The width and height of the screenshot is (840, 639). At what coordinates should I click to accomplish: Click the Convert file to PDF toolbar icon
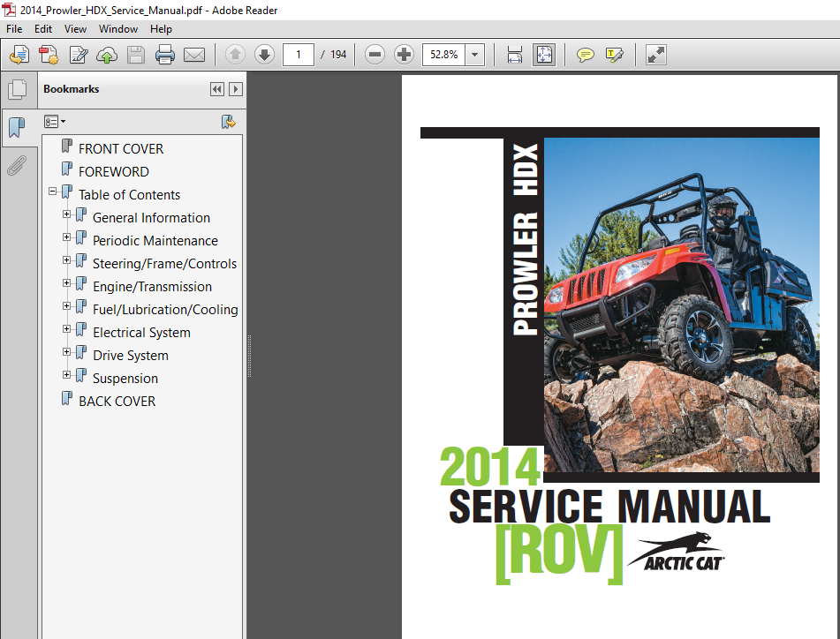point(49,55)
